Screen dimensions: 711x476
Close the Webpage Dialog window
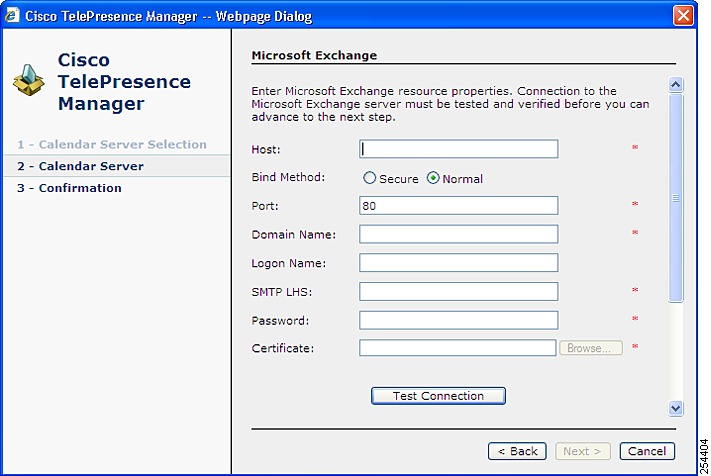coord(683,15)
